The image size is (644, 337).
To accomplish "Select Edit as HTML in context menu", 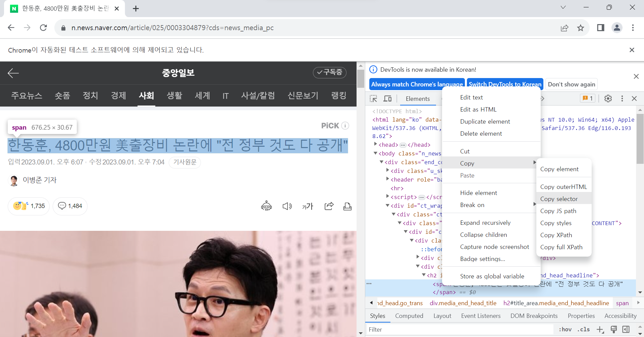I will pos(491,110).
